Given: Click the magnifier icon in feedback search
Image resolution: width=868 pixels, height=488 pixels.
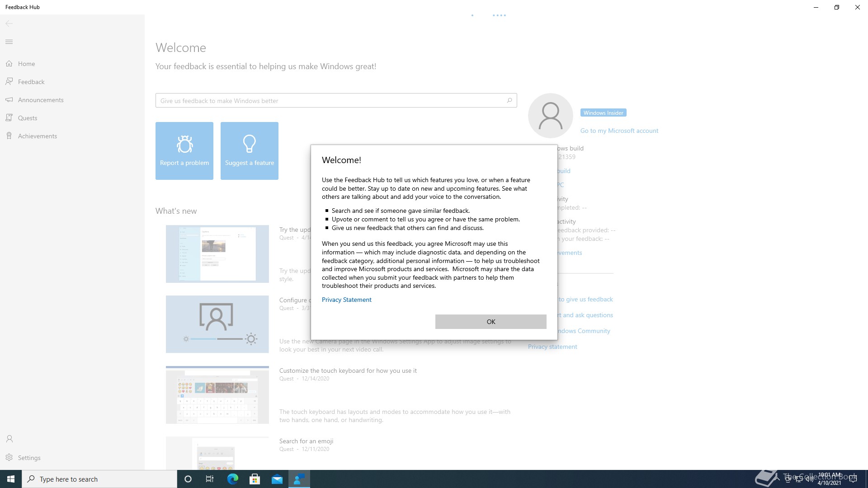Looking at the screenshot, I should pos(509,100).
